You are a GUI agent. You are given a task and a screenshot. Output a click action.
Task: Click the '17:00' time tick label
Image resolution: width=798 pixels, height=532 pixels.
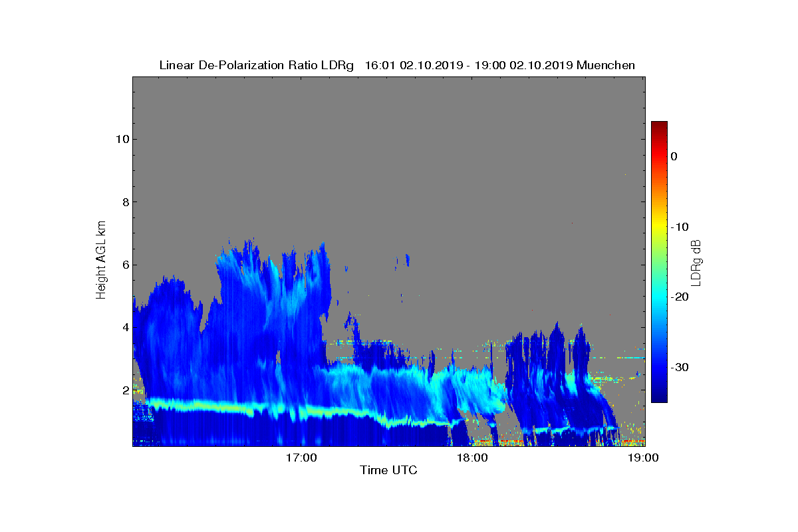coord(301,458)
